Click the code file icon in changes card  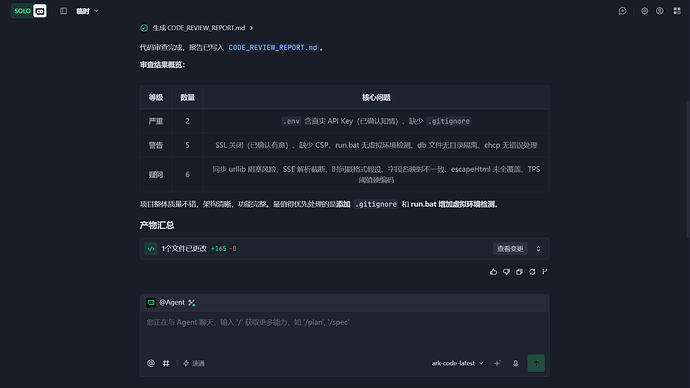coord(151,249)
